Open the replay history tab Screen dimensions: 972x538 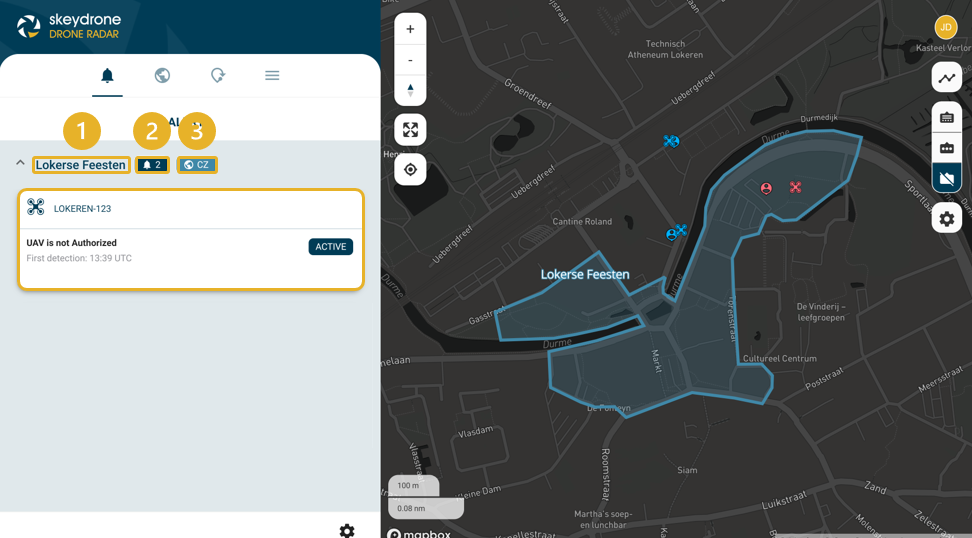pos(218,76)
